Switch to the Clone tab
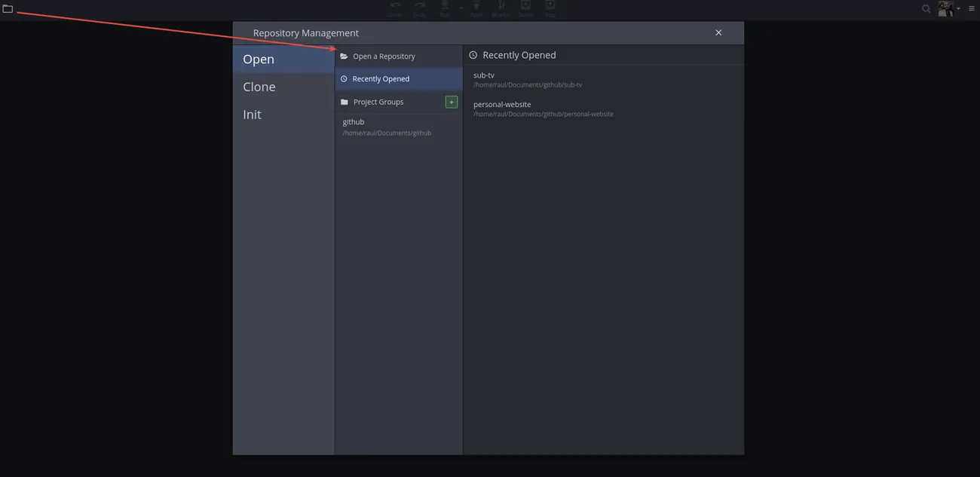The height and width of the screenshot is (477, 980). tap(283, 87)
